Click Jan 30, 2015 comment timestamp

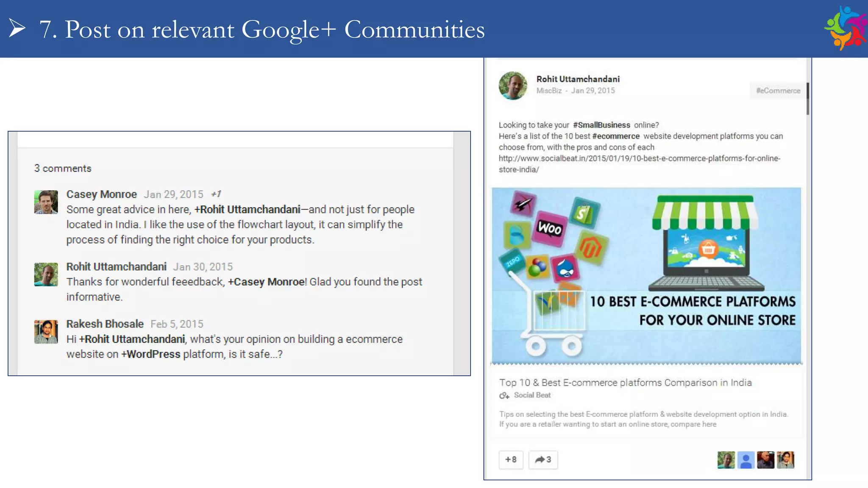pyautogui.click(x=203, y=267)
